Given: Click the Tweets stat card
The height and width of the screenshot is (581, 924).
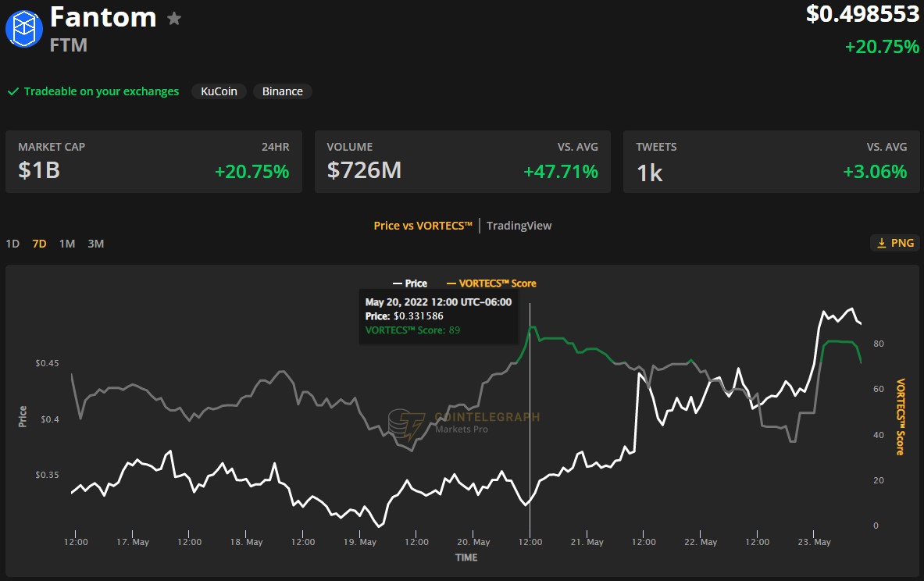Looking at the screenshot, I should 771,162.
